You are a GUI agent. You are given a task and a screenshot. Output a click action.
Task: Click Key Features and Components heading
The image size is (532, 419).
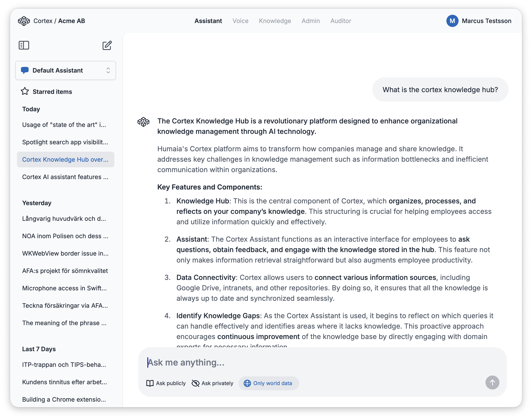210,187
